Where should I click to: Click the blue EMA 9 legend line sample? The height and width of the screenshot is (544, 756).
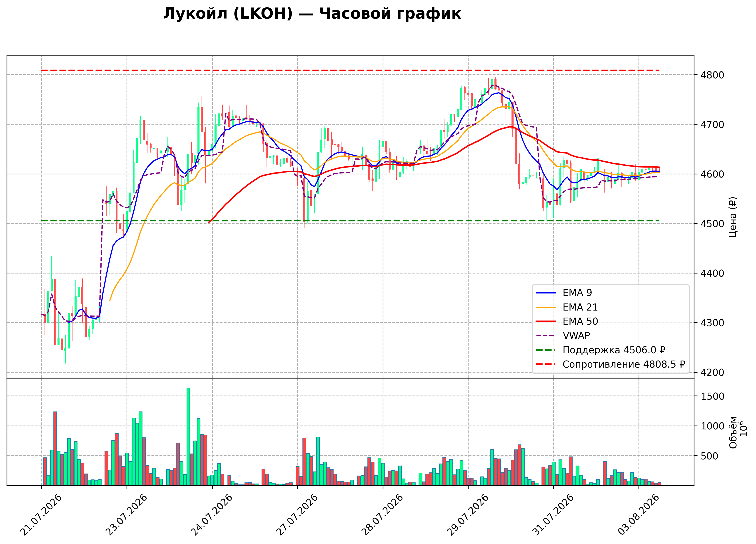tap(546, 293)
